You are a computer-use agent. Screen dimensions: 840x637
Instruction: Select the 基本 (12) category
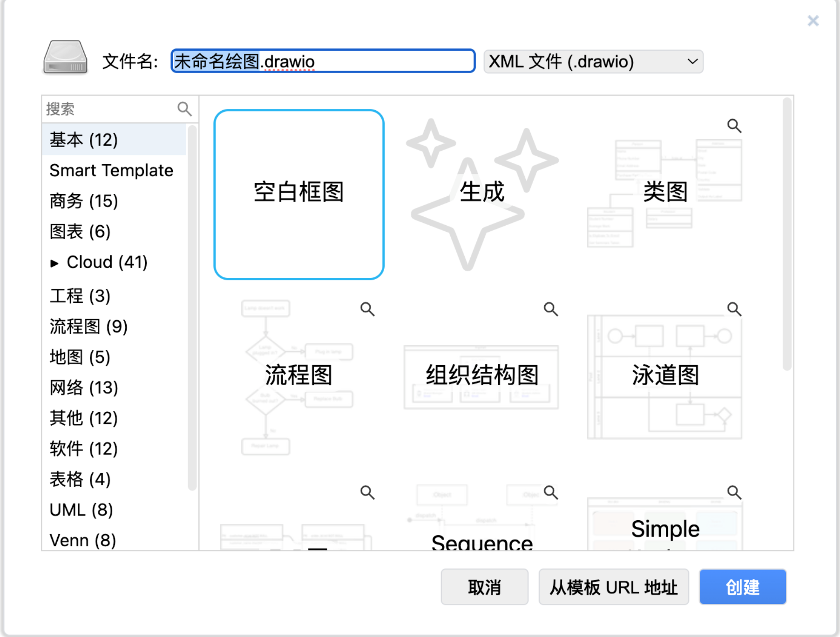pos(84,140)
